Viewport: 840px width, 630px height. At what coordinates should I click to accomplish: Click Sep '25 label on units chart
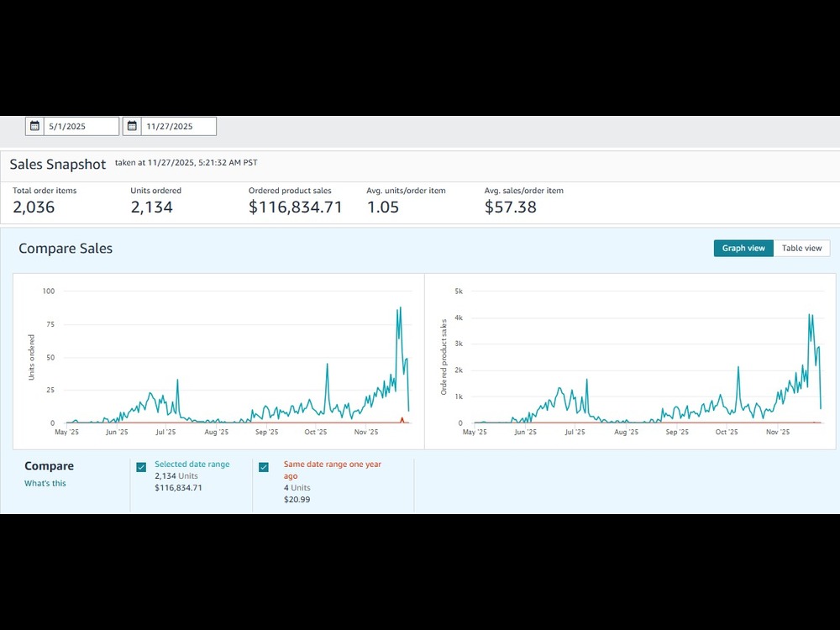(x=267, y=432)
